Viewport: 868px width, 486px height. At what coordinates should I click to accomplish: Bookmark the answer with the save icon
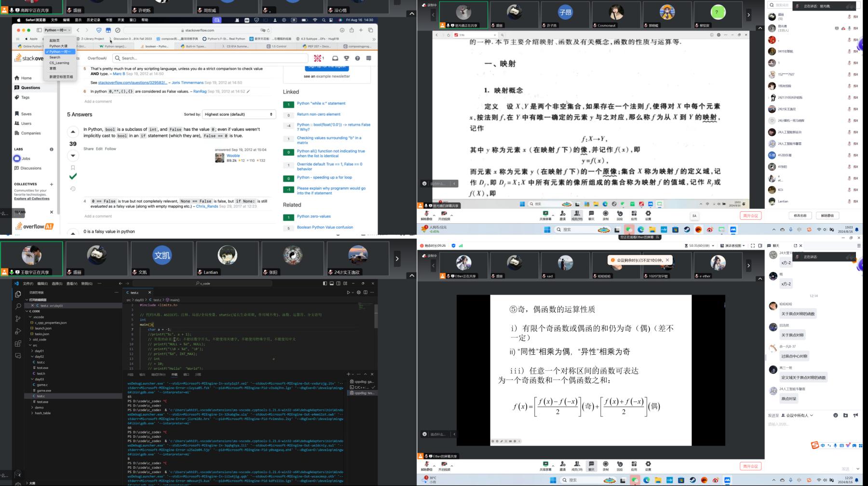(73, 168)
